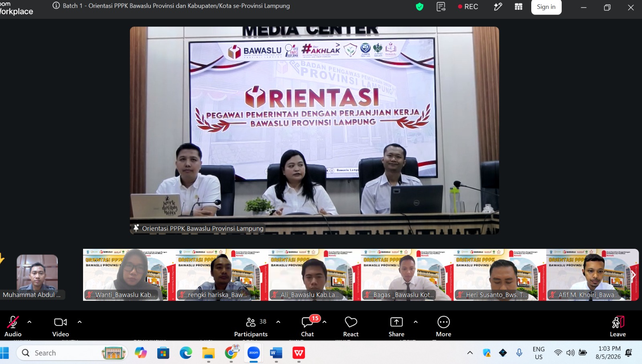Leave the meeting
Image resolution: width=642 pixels, height=364 pixels.
(618, 326)
